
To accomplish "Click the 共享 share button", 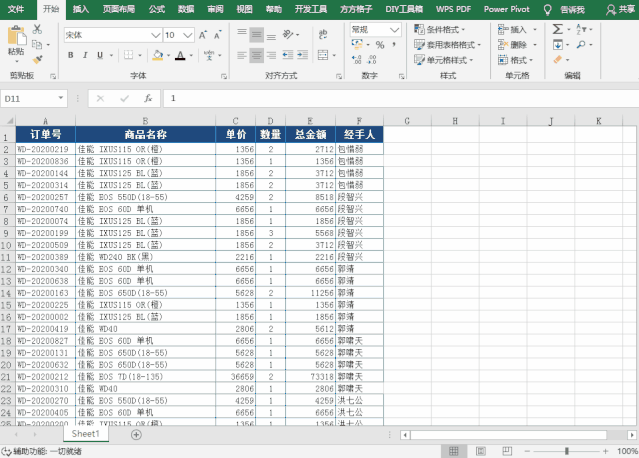I will click(620, 9).
